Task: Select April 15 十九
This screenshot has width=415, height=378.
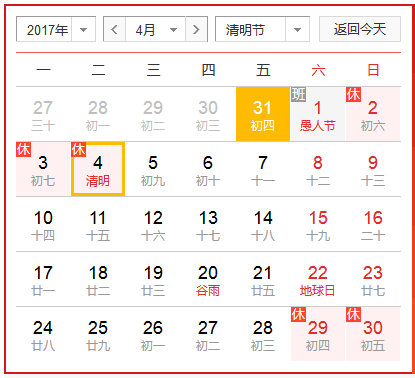Action: (318, 224)
